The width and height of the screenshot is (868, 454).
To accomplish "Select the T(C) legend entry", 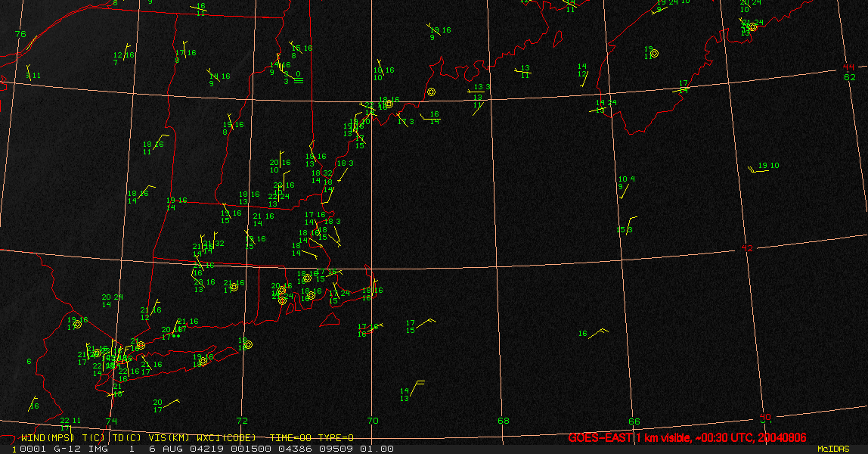I will [x=94, y=438].
